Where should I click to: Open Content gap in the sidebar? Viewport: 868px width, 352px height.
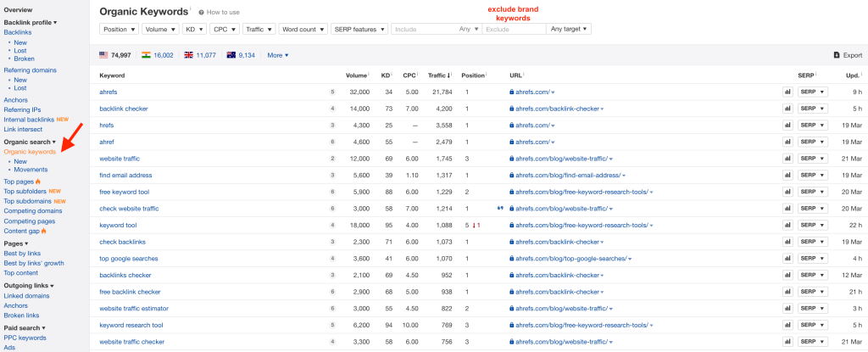(21, 231)
